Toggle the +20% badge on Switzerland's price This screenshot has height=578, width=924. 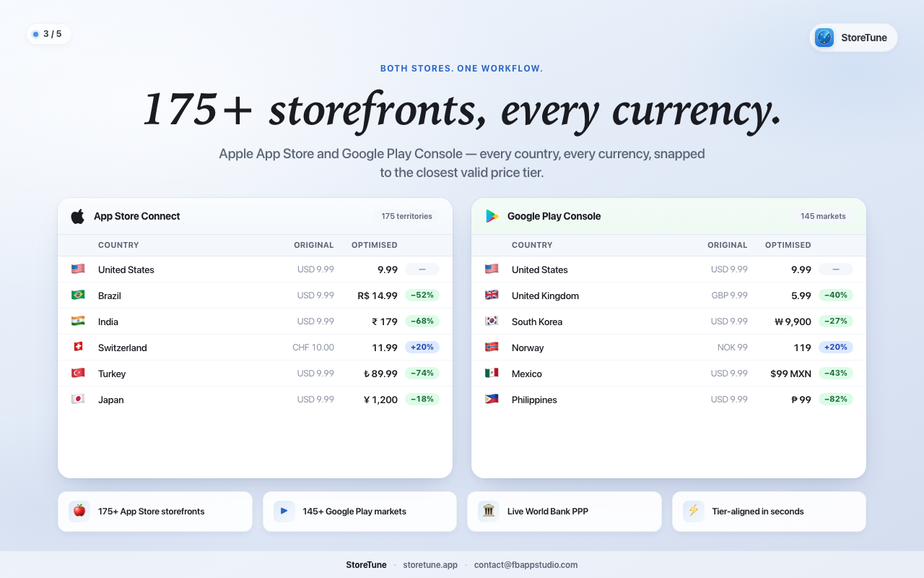(x=422, y=347)
